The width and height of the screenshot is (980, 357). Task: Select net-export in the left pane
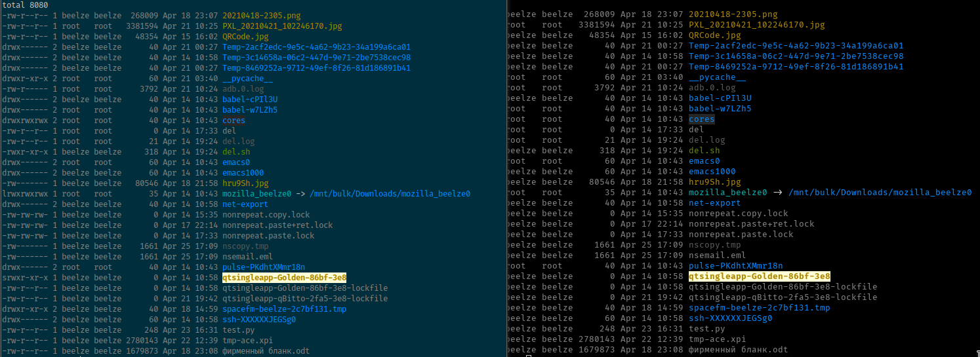tap(246, 204)
